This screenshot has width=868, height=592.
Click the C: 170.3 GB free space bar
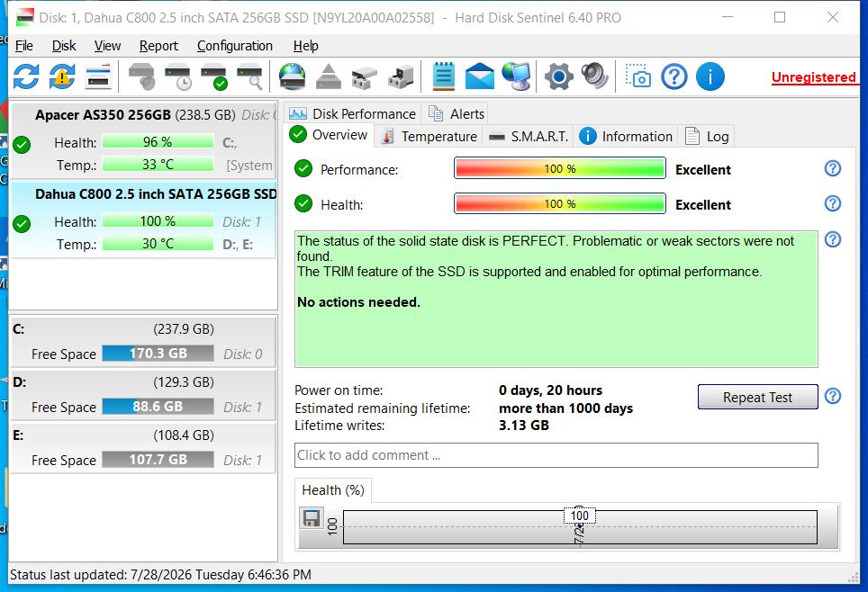coord(158,354)
